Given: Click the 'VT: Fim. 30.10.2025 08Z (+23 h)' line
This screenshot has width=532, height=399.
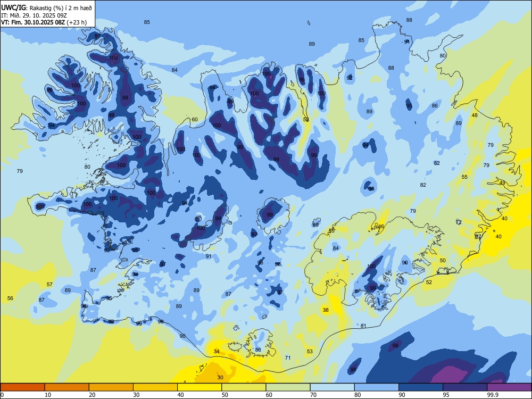Looking at the screenshot, I should pos(44,23).
